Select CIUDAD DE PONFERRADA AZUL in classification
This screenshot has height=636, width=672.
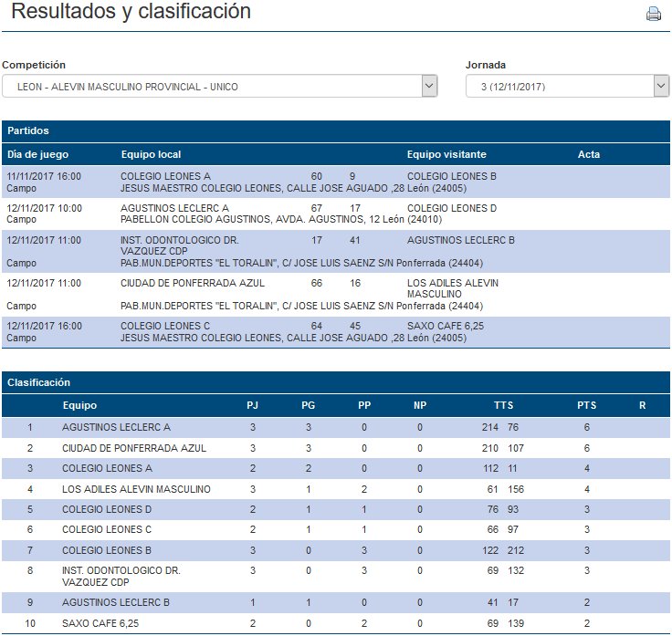[134, 448]
